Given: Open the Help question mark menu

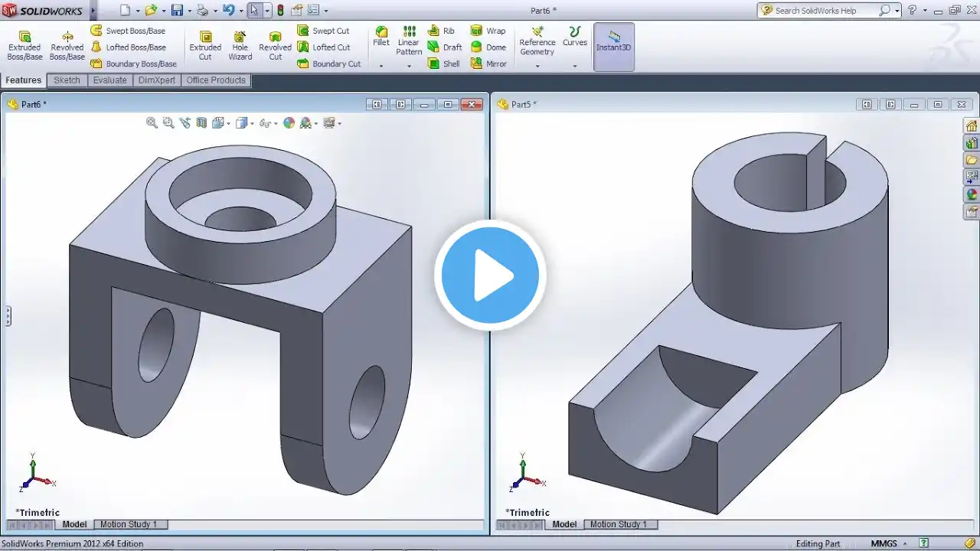Looking at the screenshot, I should click(x=912, y=10).
